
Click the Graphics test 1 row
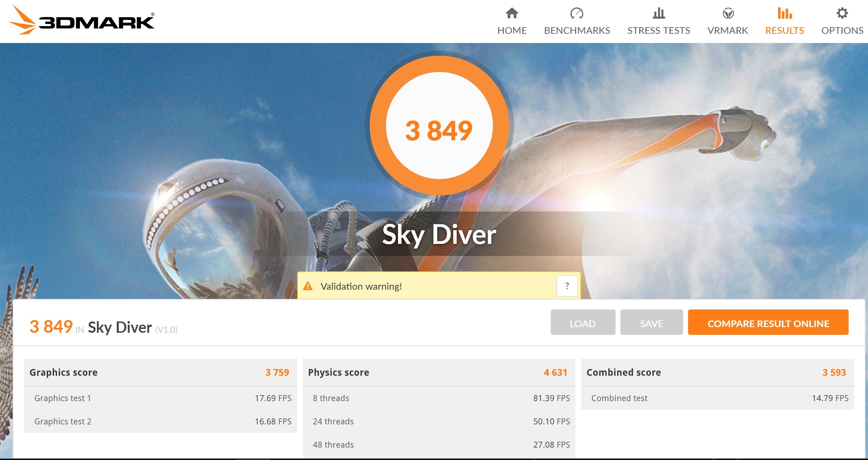(x=161, y=398)
